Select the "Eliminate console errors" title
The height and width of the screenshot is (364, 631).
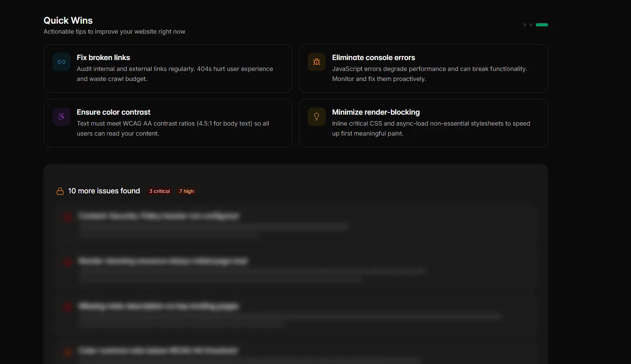coord(374,57)
